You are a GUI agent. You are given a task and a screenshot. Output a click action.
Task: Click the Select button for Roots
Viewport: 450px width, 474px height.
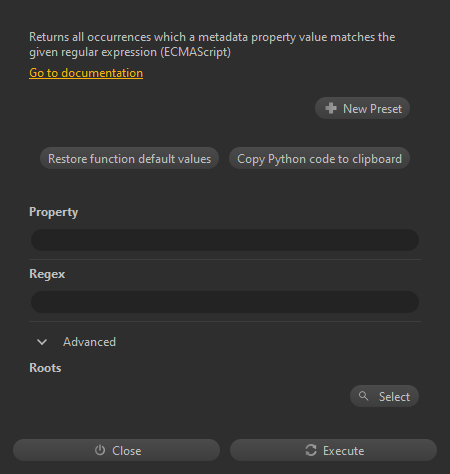(x=384, y=396)
